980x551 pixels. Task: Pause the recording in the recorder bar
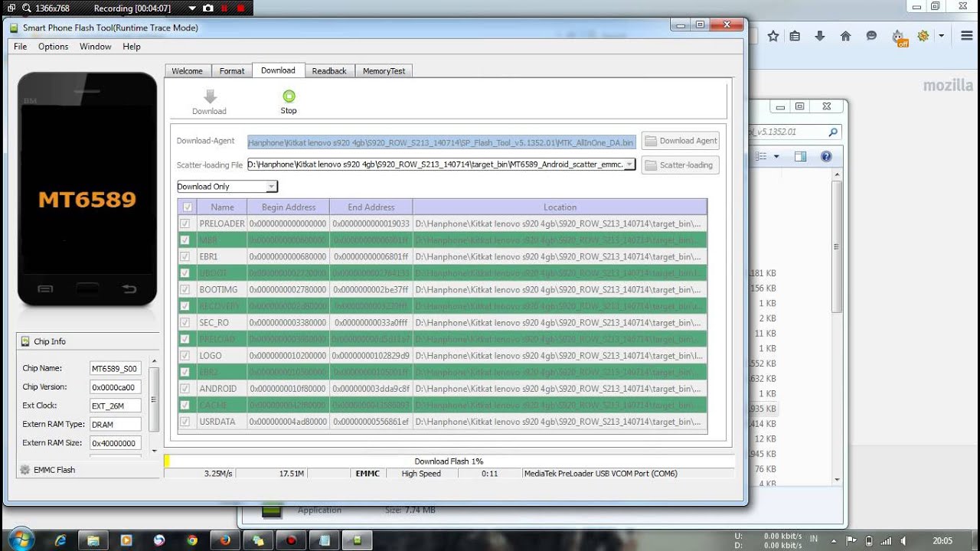(224, 8)
